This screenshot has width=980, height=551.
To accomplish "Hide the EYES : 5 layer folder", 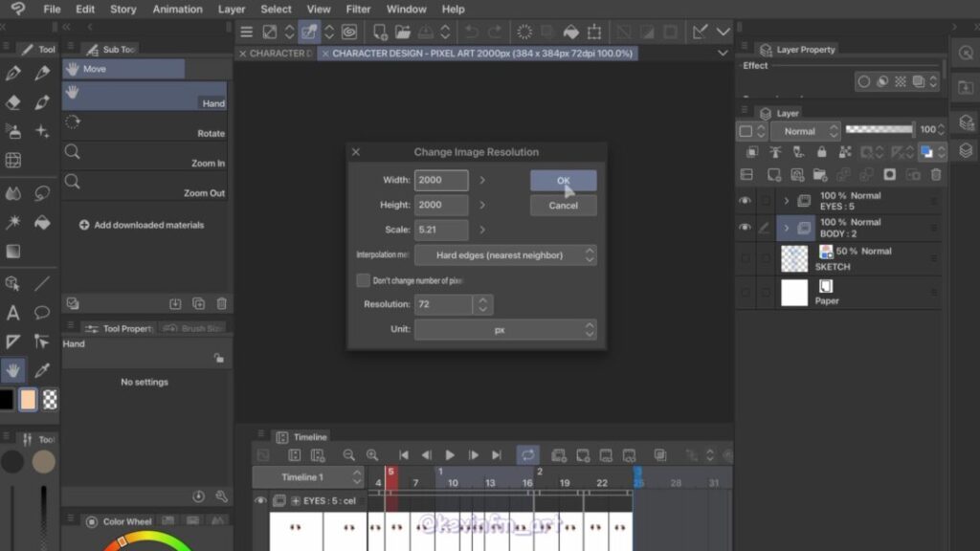I will point(745,201).
